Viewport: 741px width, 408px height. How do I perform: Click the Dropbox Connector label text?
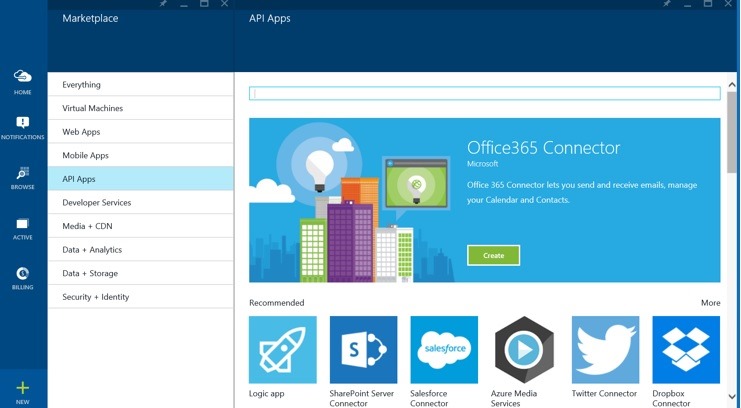pos(672,398)
